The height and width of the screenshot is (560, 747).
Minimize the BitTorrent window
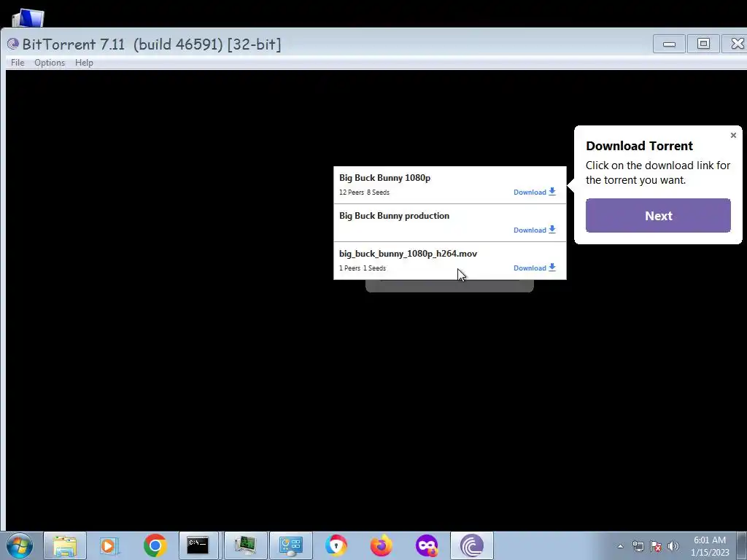coord(669,44)
